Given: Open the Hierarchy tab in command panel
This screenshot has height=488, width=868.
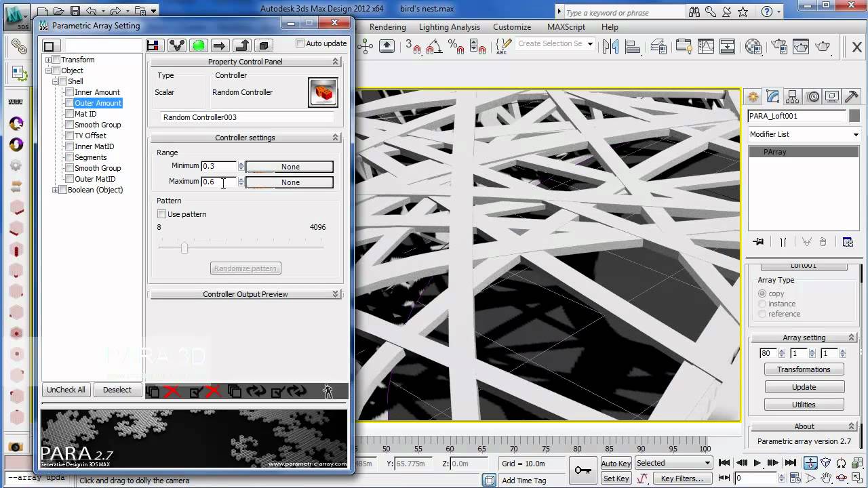Looking at the screenshot, I should tap(793, 96).
